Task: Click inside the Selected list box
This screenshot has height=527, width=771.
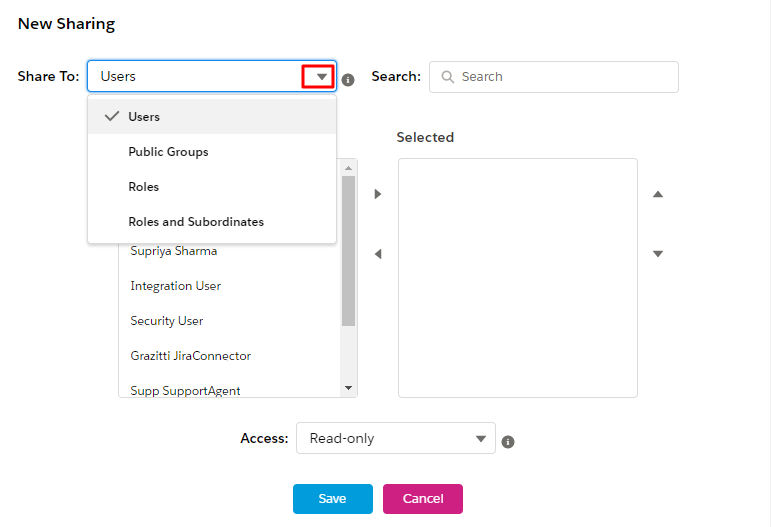Action: coord(518,278)
